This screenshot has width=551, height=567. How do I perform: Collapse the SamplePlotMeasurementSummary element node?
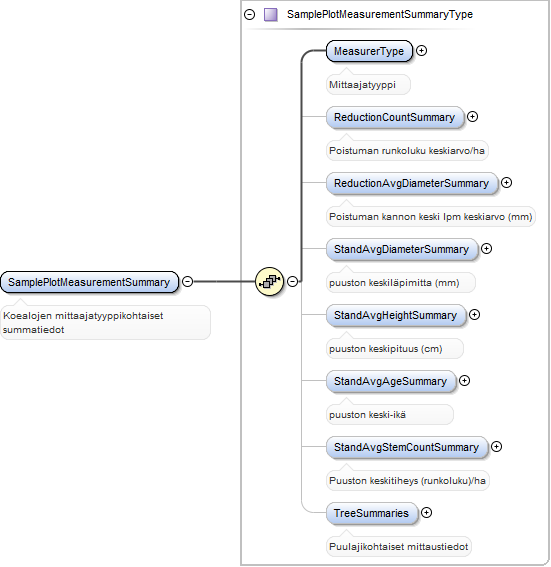pos(187,281)
